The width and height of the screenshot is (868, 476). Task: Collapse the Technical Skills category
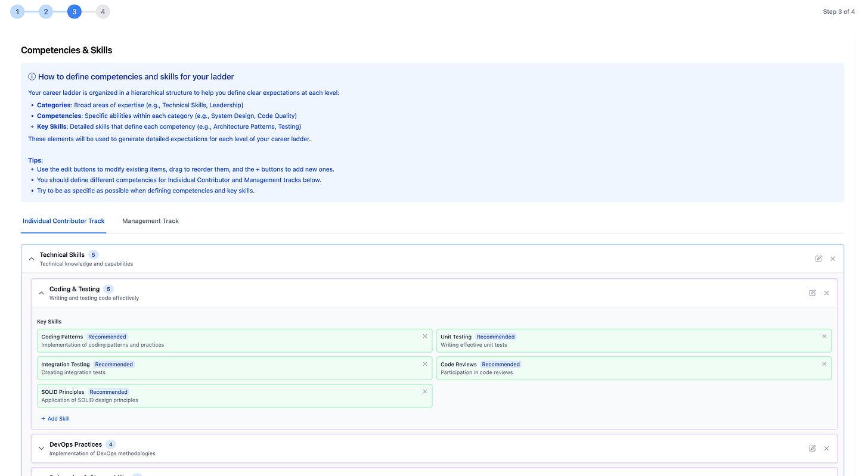click(32, 259)
